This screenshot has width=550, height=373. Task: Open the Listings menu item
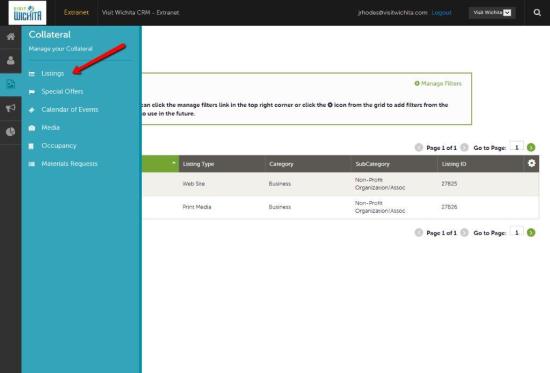point(53,74)
